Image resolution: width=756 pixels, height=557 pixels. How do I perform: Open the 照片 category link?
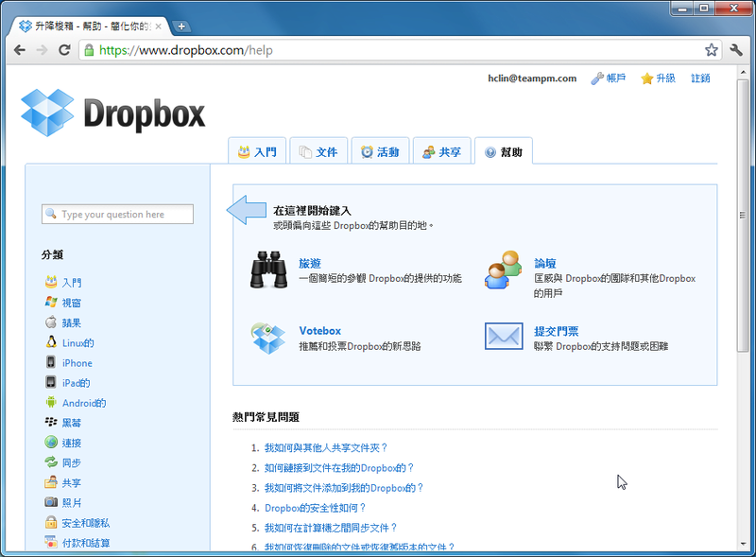(72, 503)
